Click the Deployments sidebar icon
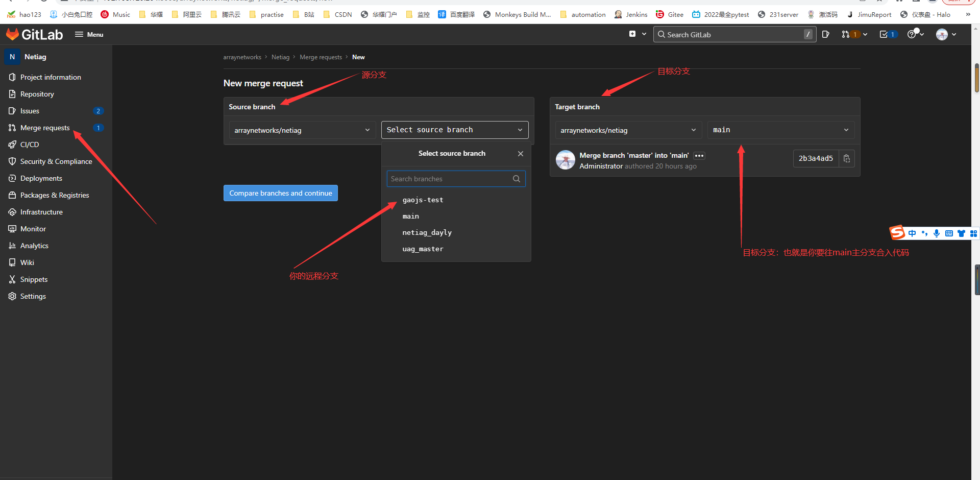The image size is (980, 480). pos(12,178)
